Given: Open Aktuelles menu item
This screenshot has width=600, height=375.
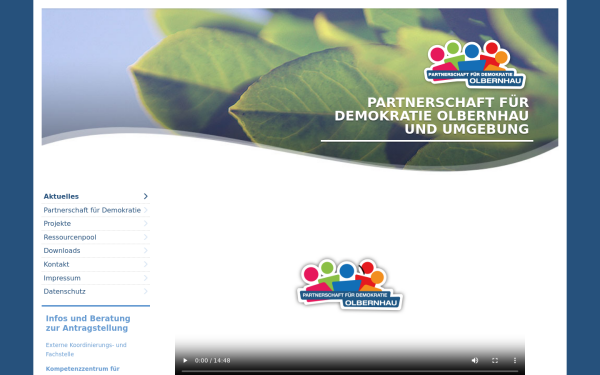Looking at the screenshot, I should pyautogui.click(x=96, y=196).
